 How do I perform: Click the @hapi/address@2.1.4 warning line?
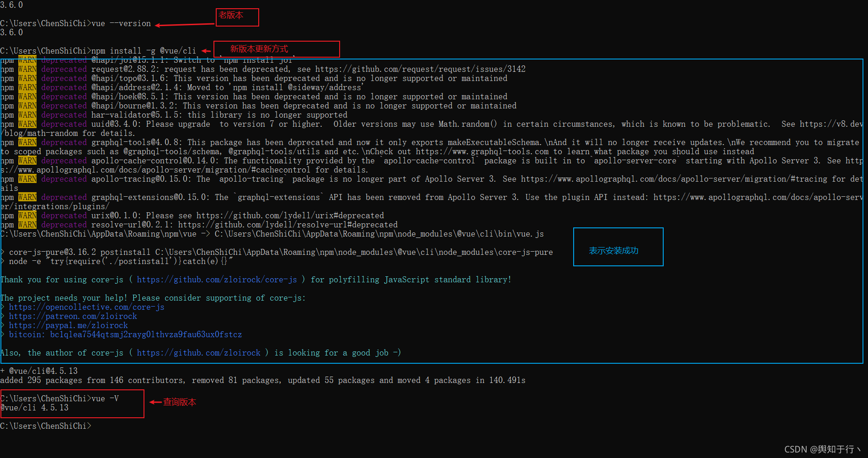click(x=182, y=87)
